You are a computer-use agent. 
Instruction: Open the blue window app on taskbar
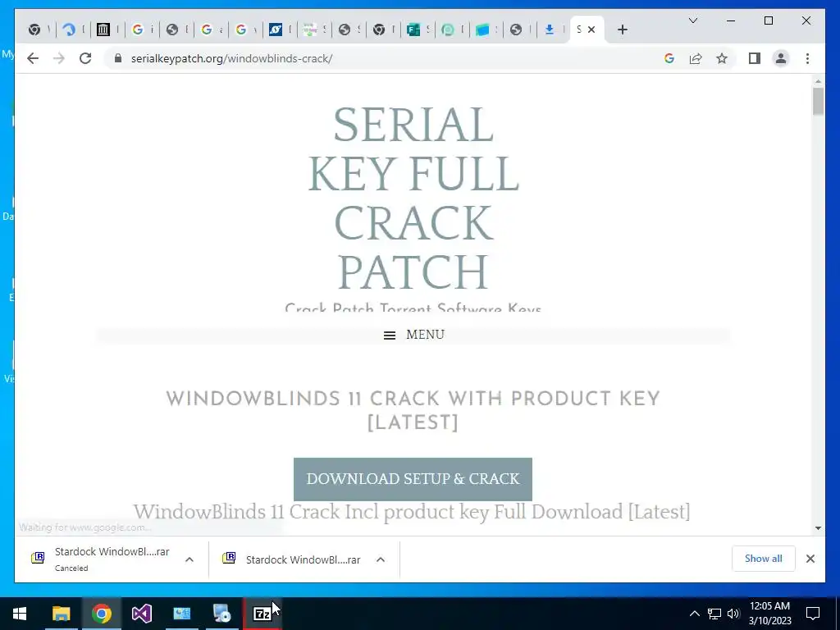(x=181, y=614)
